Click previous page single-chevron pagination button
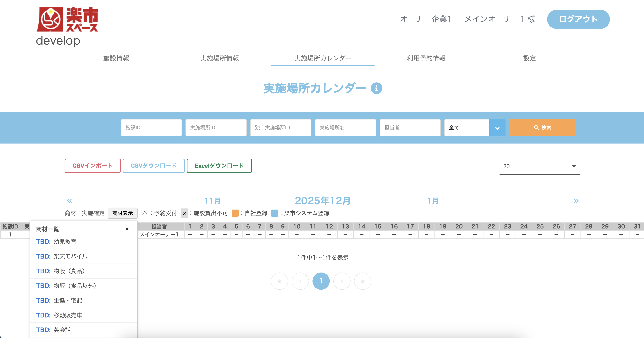Viewport: 644px width, 338px height. (300, 281)
